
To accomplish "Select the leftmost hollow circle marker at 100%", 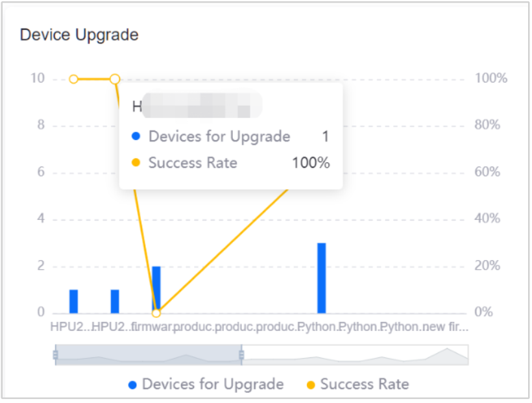I will 73,79.
